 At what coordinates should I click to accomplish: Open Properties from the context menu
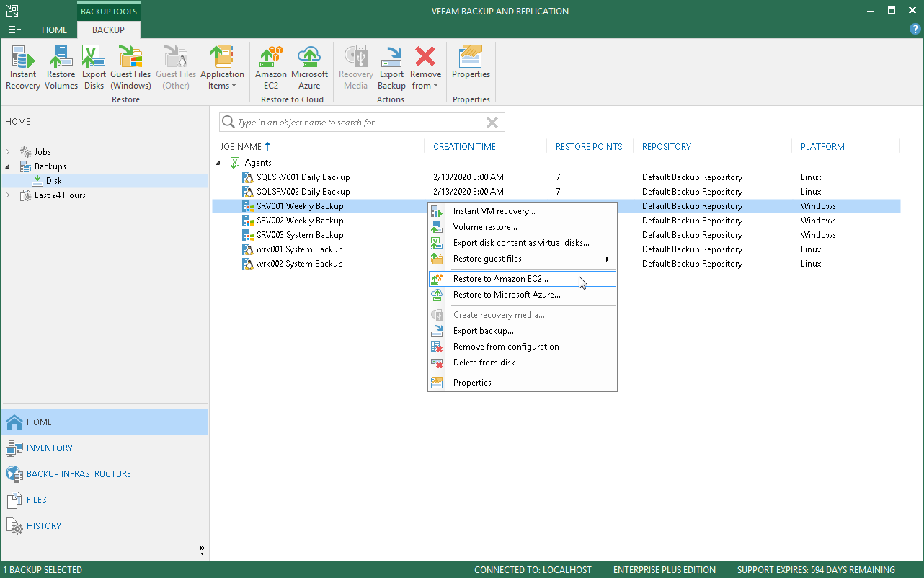(523, 383)
